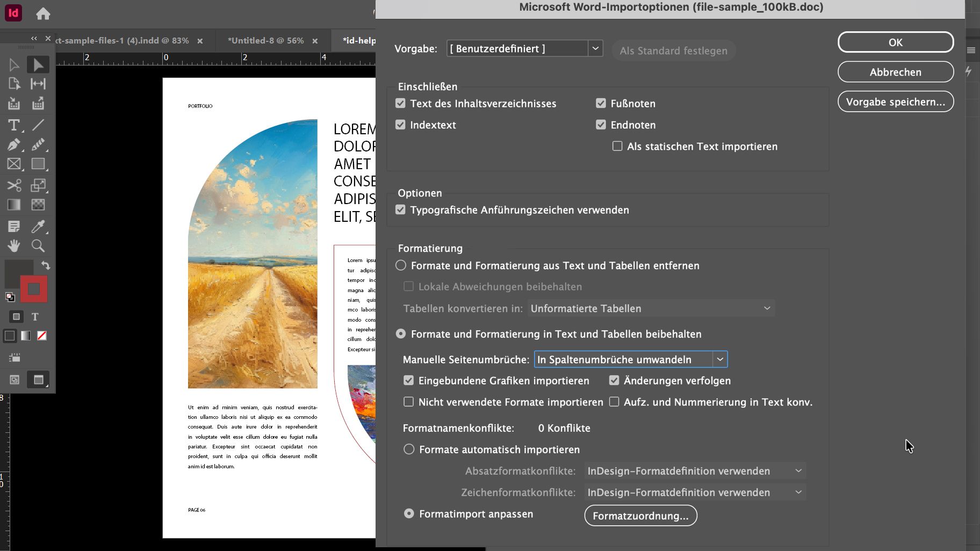The width and height of the screenshot is (980, 551).
Task: Select the Free Transform tool
Action: tap(38, 185)
